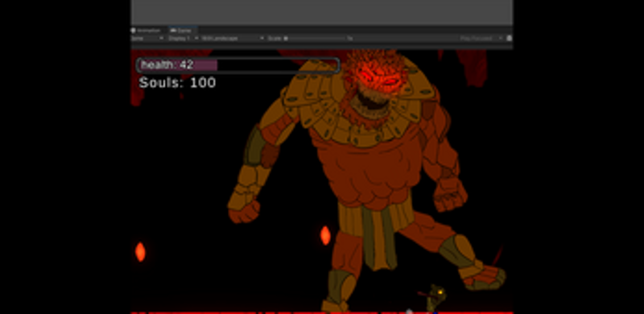Open the Display 1 dropdown
Screen dimensions: 644x314
pos(184,38)
